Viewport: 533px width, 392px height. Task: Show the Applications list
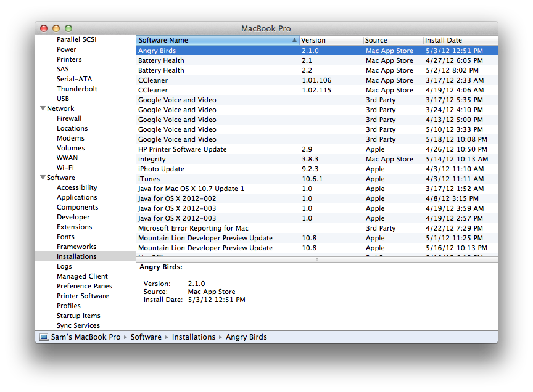77,197
